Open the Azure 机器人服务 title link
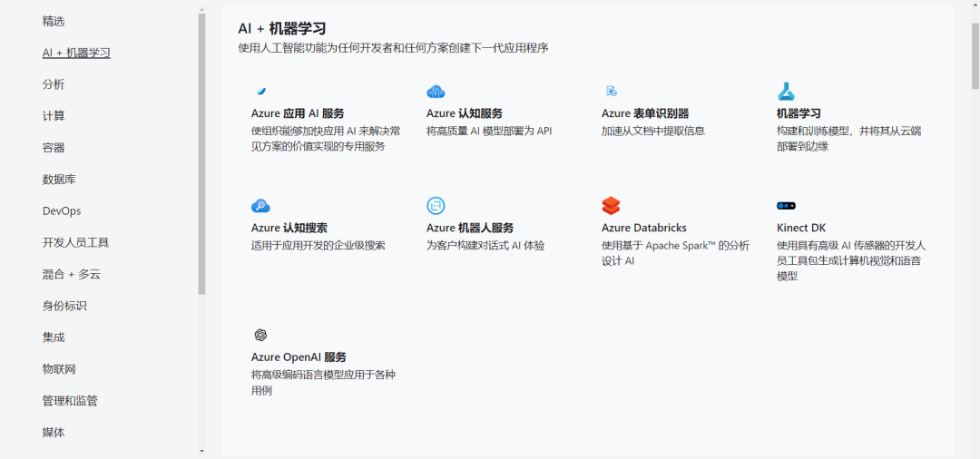980x459 pixels. pyautogui.click(x=470, y=228)
